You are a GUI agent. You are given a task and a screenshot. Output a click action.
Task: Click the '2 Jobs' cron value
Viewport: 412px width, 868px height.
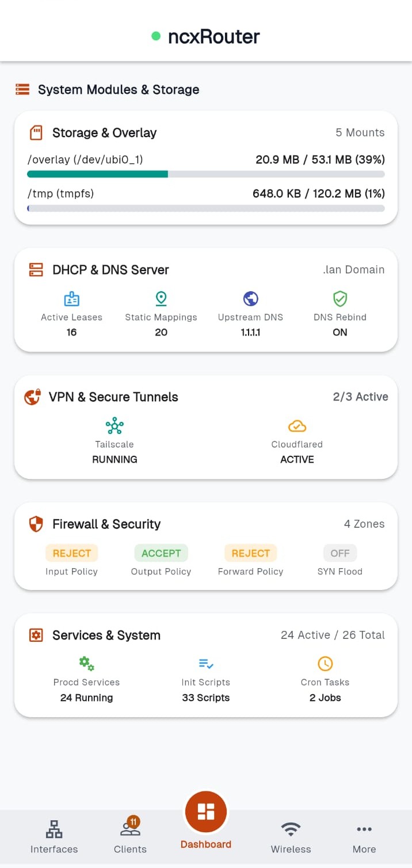325,698
